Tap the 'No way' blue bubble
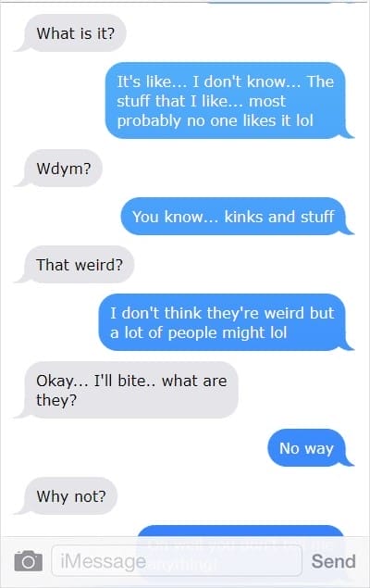This screenshot has height=588, width=370. click(x=311, y=448)
